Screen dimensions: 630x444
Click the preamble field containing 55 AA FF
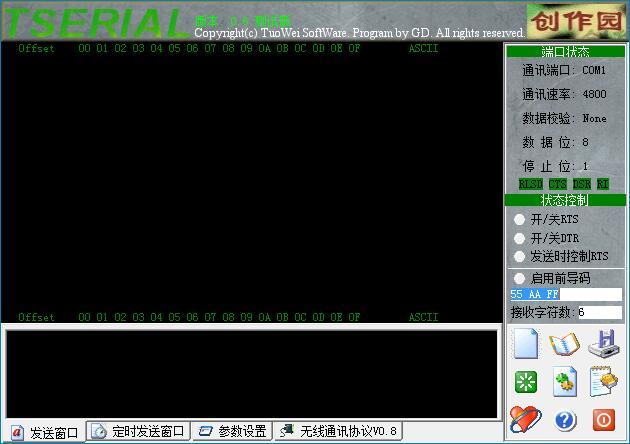click(x=566, y=294)
